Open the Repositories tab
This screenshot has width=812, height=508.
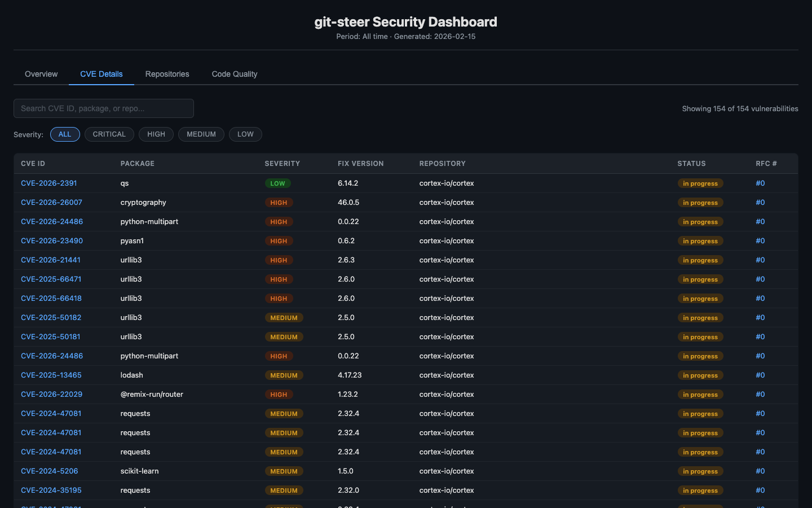[x=167, y=74]
